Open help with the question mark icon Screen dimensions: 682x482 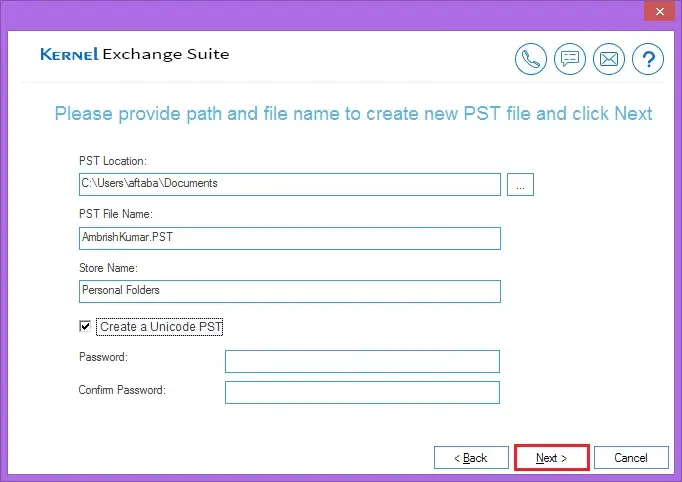tap(648, 59)
